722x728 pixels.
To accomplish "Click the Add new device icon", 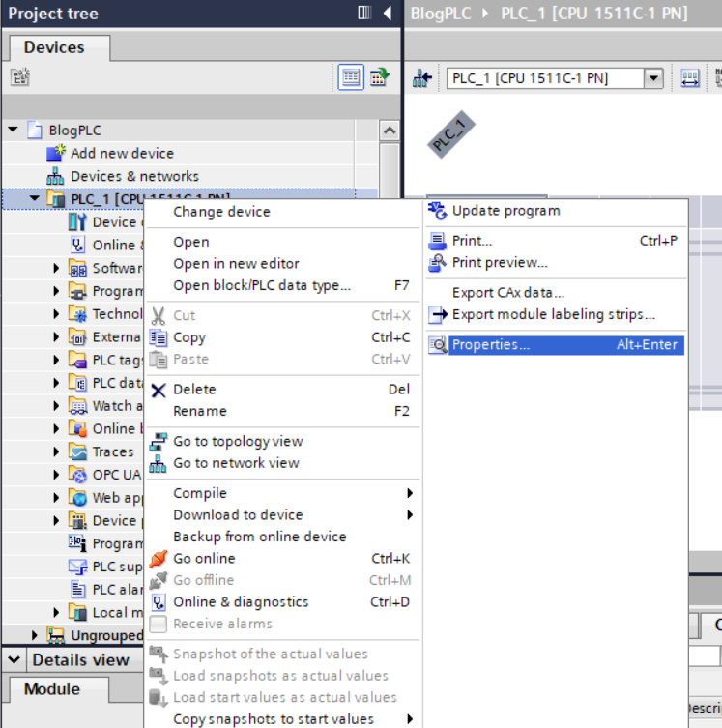I will point(56,153).
